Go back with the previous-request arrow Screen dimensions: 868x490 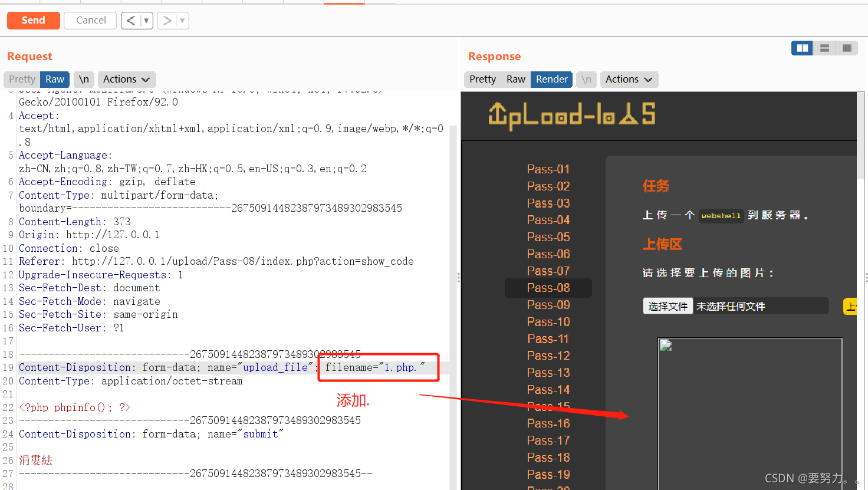[x=131, y=21]
